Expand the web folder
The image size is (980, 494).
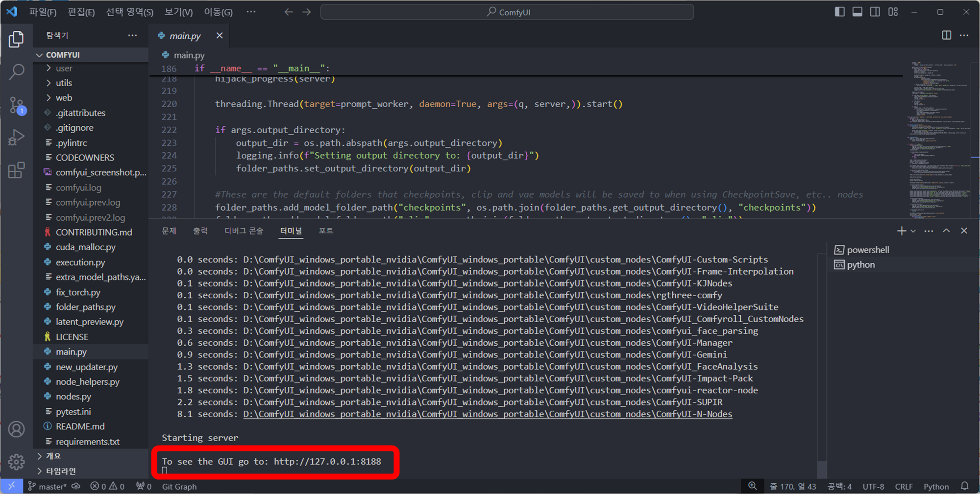coord(91,97)
